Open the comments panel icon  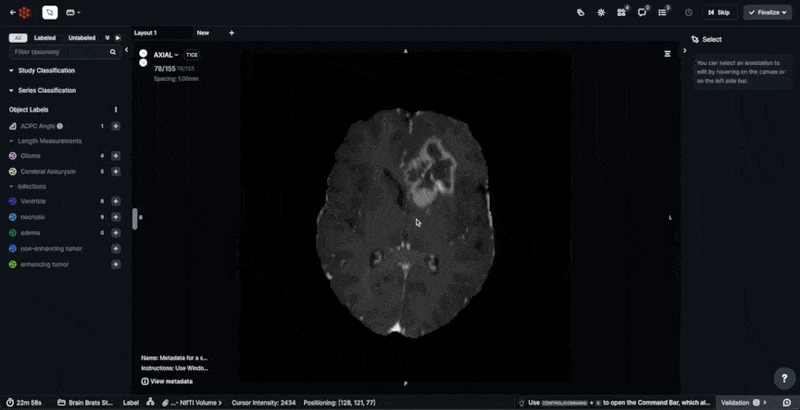(x=643, y=13)
